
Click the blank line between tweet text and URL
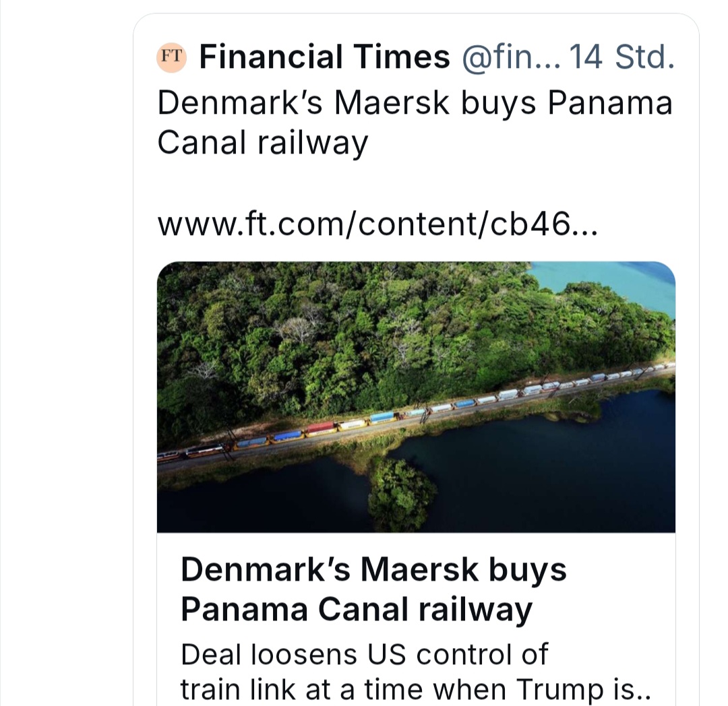[x=416, y=184]
